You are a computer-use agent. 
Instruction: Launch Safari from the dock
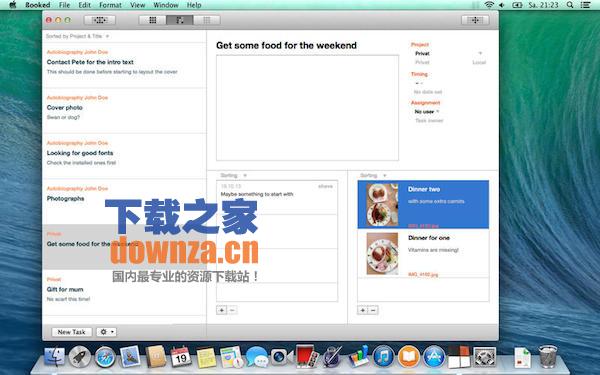click(105, 357)
